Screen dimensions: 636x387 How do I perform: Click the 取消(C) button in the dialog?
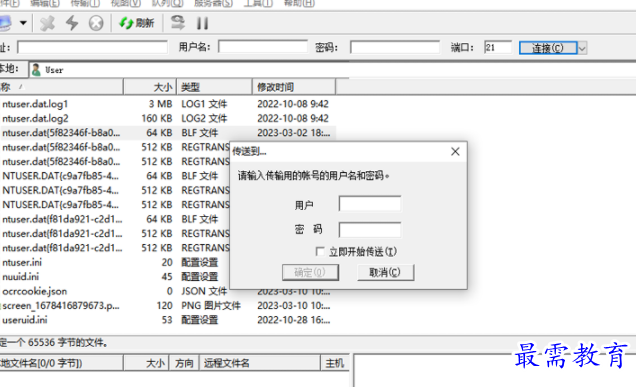[x=385, y=272]
